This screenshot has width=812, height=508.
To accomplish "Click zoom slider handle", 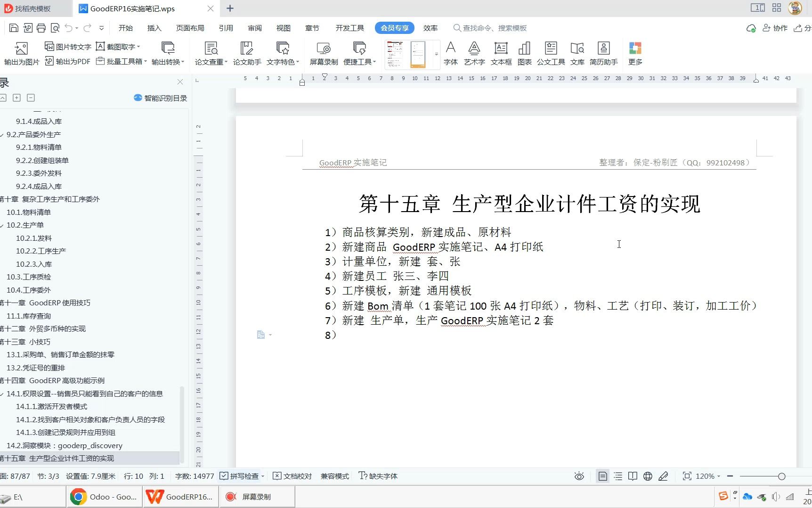I will (x=782, y=476).
